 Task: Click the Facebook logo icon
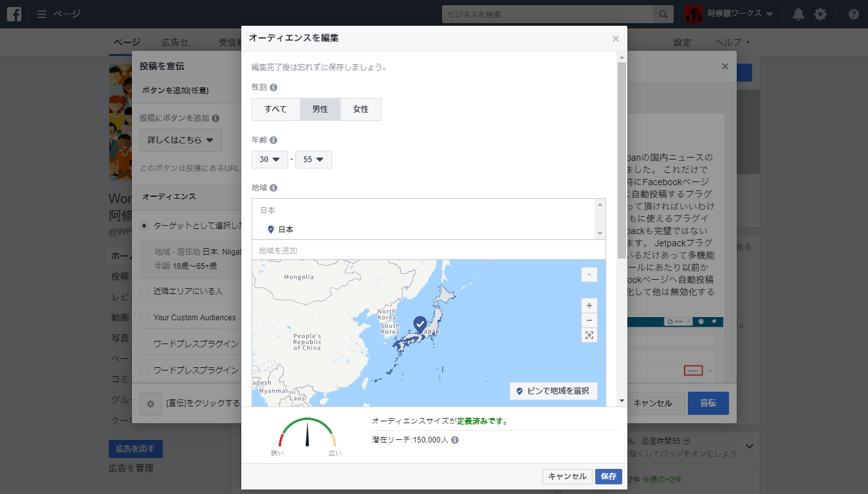[x=14, y=14]
